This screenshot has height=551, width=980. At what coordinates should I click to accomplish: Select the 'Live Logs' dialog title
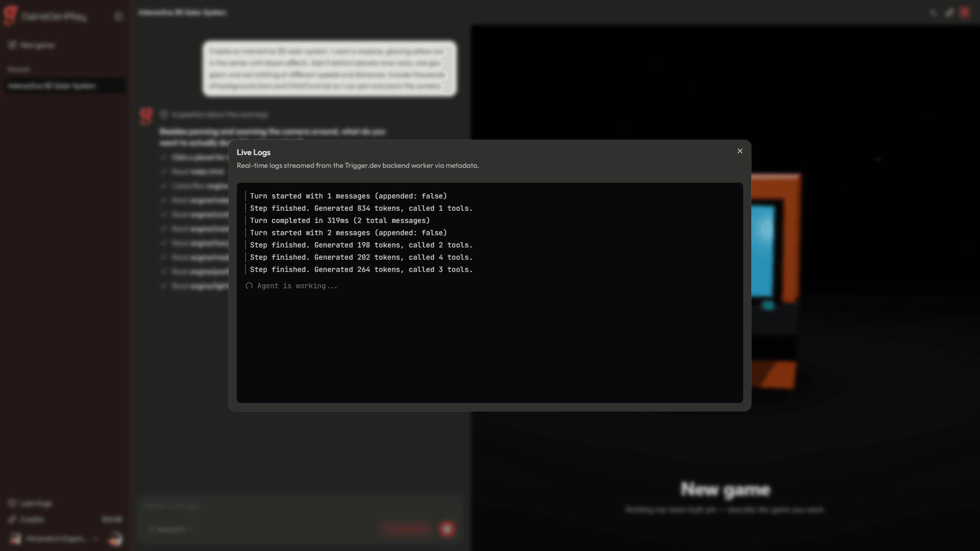(x=254, y=152)
